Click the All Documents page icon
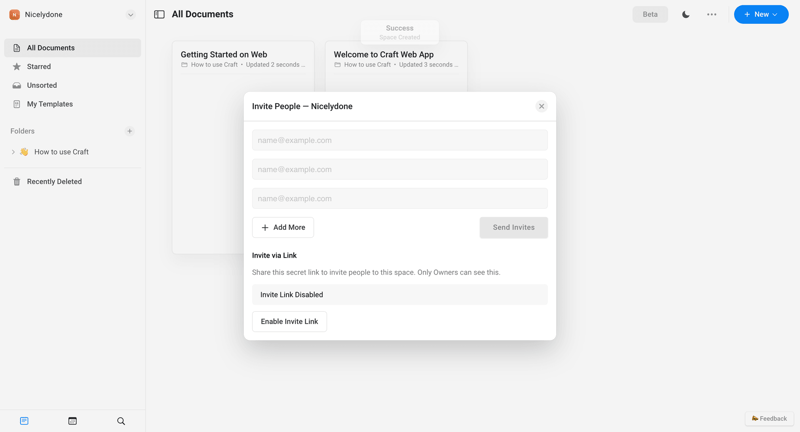The height and width of the screenshot is (432, 800). pos(17,48)
